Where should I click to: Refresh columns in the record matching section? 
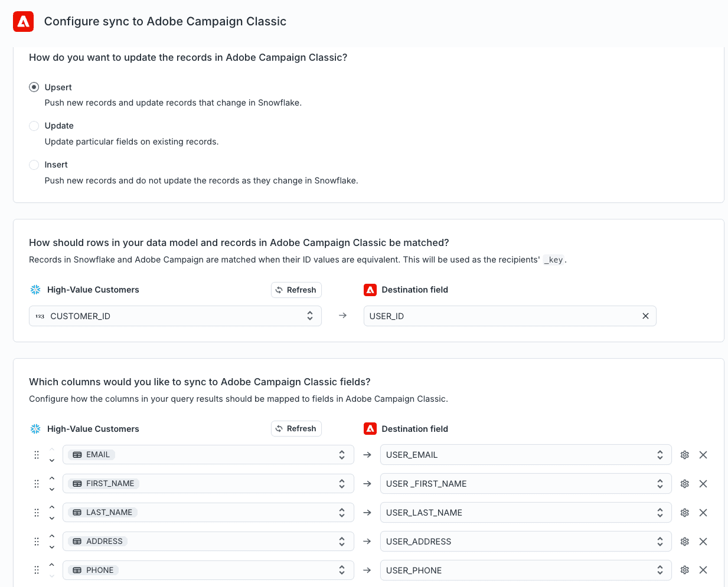[296, 290]
